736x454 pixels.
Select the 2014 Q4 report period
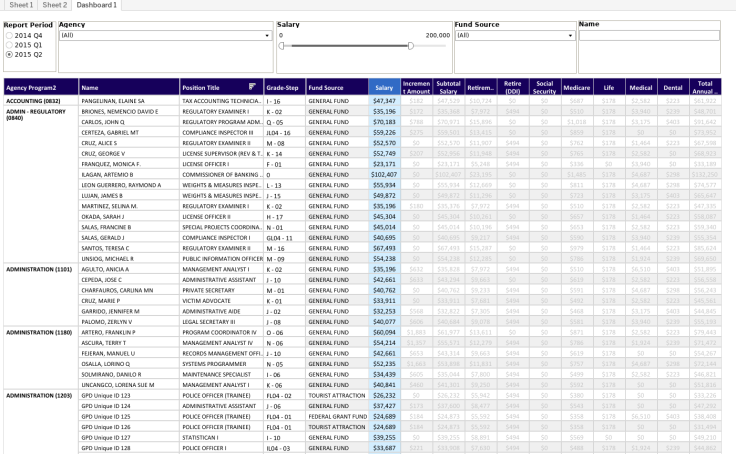click(x=8, y=35)
